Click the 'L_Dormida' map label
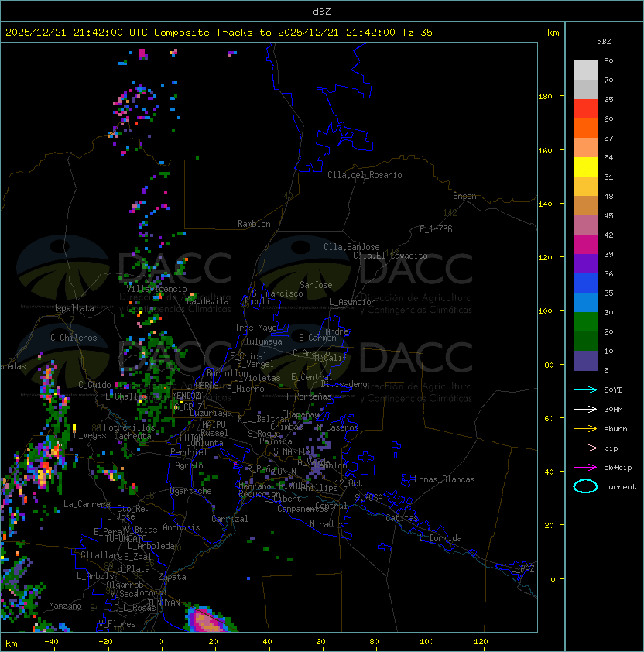The width and height of the screenshot is (644, 652). click(x=440, y=538)
